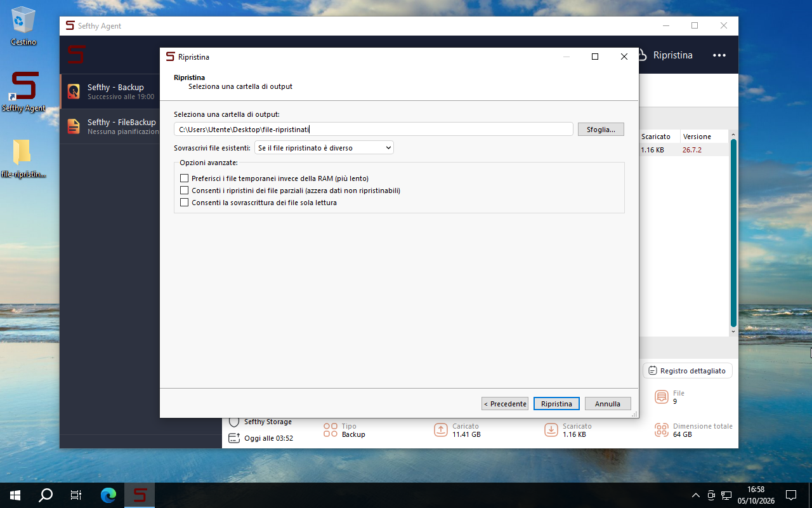Show hidden system tray icons
Image resolution: width=812 pixels, height=508 pixels.
pyautogui.click(x=696, y=495)
